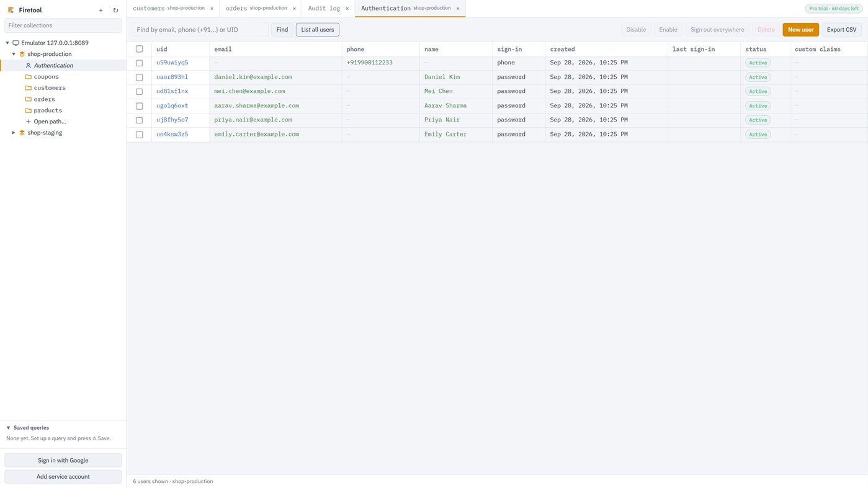Click the Find button
Image resolution: width=868 pixels, height=488 pixels.
pyautogui.click(x=282, y=30)
